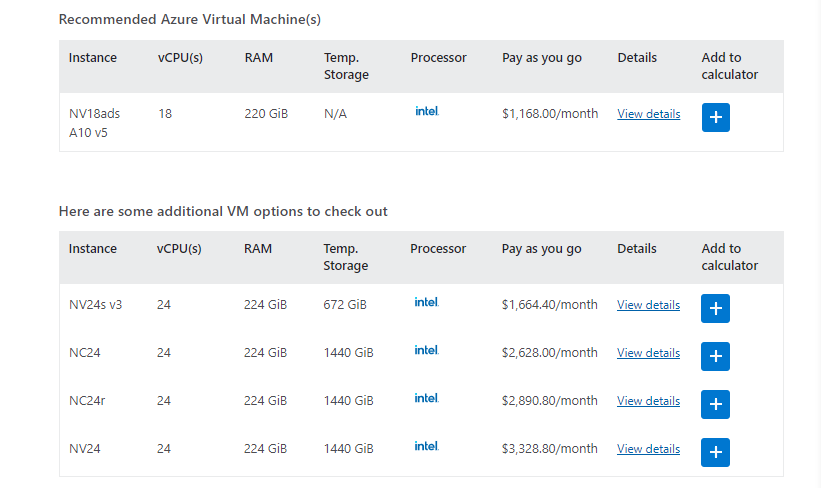Open View details for NV24
Viewport: 821px width, 488px height.
click(x=648, y=449)
